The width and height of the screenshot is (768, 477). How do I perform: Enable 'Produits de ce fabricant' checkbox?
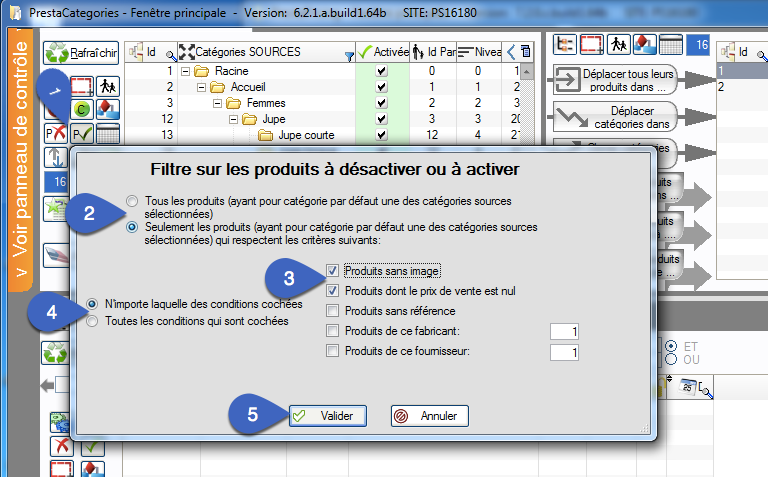click(332, 331)
